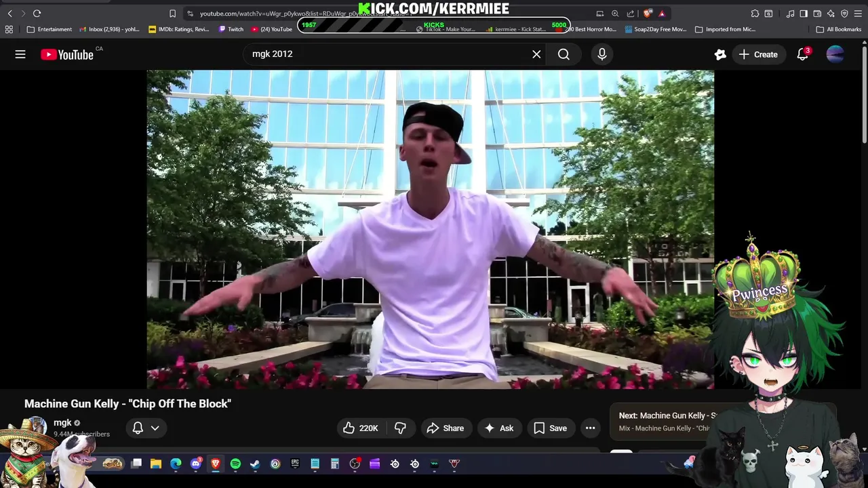
Task: Open the YouTube guide hamburger menu
Action: click(x=20, y=54)
